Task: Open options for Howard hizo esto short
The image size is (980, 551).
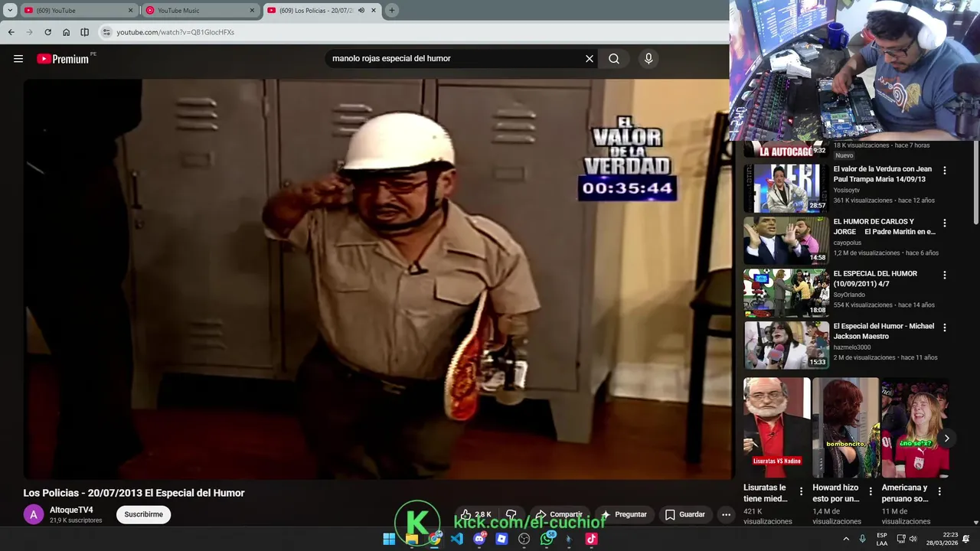Action: point(871,491)
